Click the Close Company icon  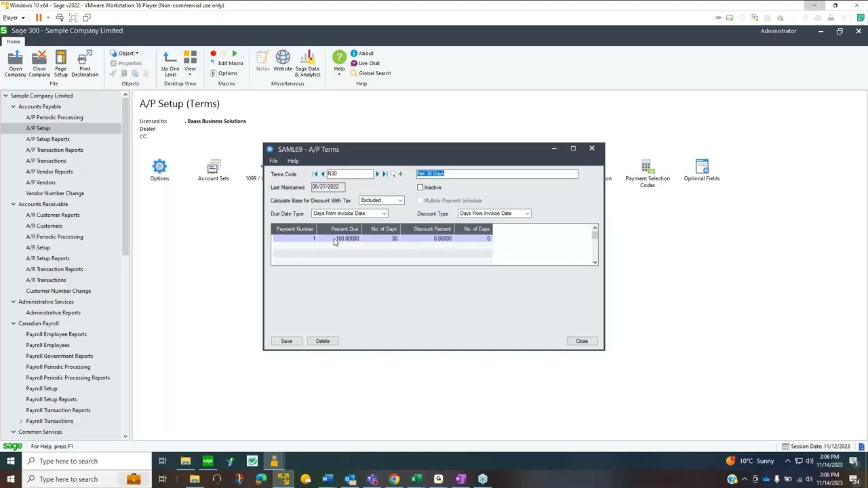pos(39,63)
